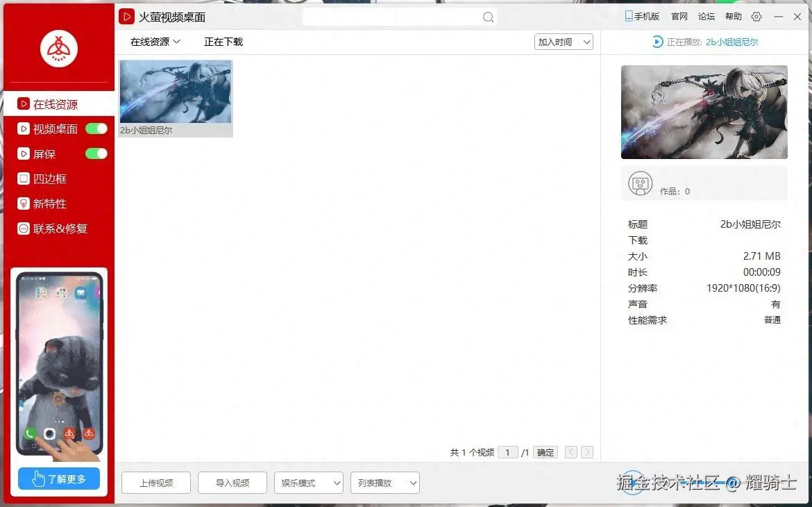Click the 了解更多 button
The image size is (812, 507).
coord(59,479)
